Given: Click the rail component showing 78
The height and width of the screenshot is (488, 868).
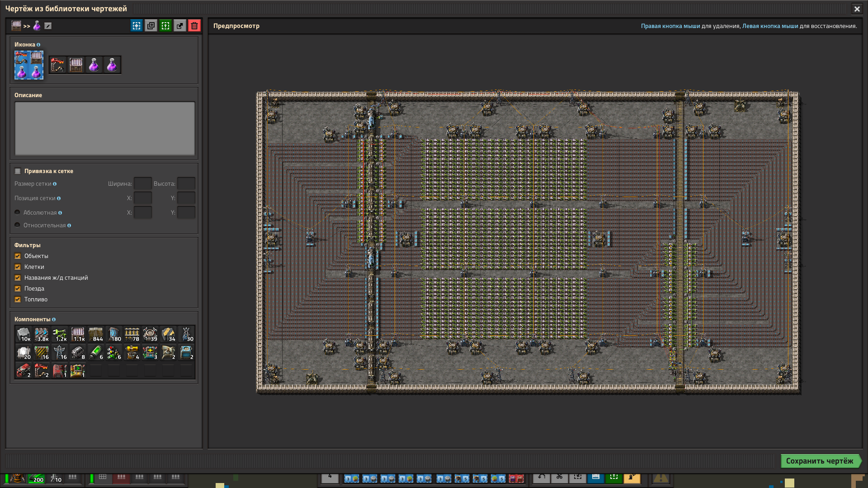Looking at the screenshot, I should tap(132, 334).
